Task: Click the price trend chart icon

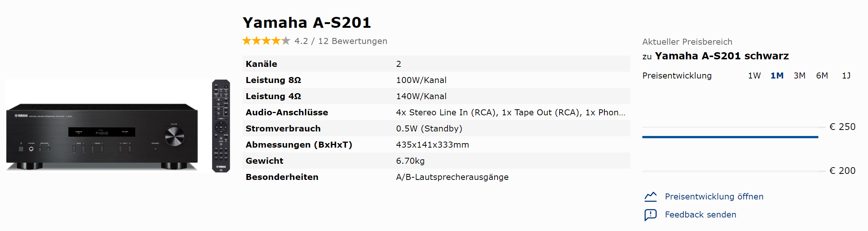Action: coord(651,196)
